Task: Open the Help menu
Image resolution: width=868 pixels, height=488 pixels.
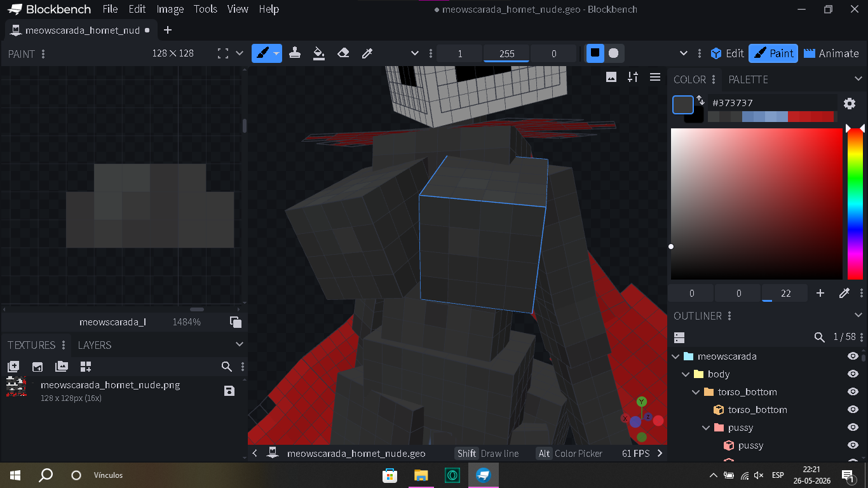Action: point(269,10)
